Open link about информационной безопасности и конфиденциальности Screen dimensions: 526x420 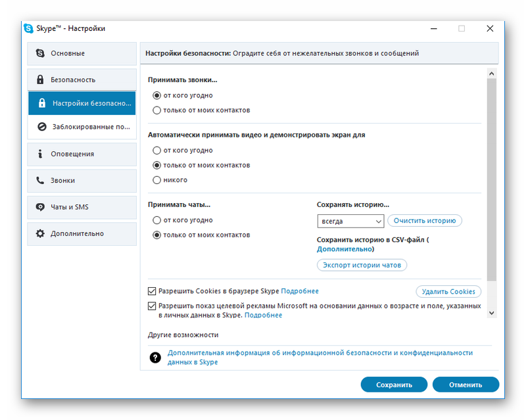tap(320, 358)
